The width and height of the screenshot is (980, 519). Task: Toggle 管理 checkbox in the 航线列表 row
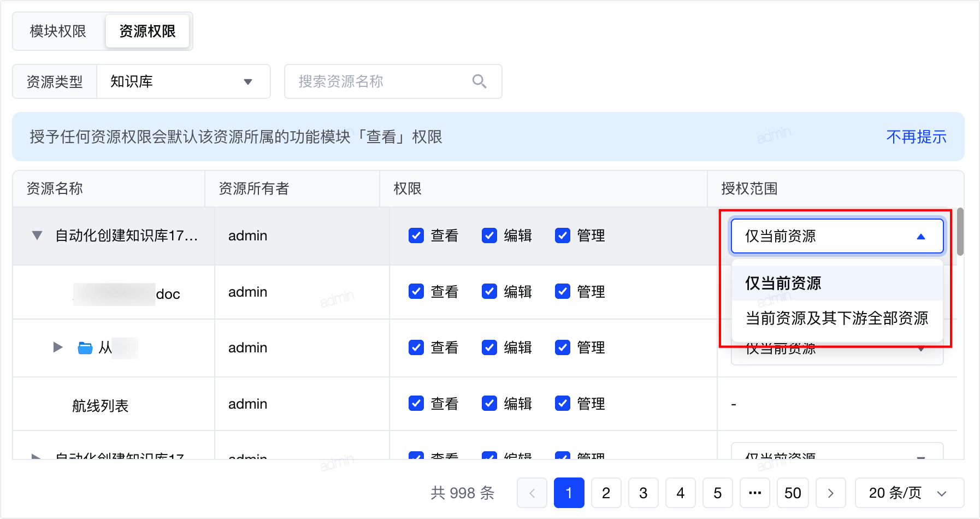[563, 404]
